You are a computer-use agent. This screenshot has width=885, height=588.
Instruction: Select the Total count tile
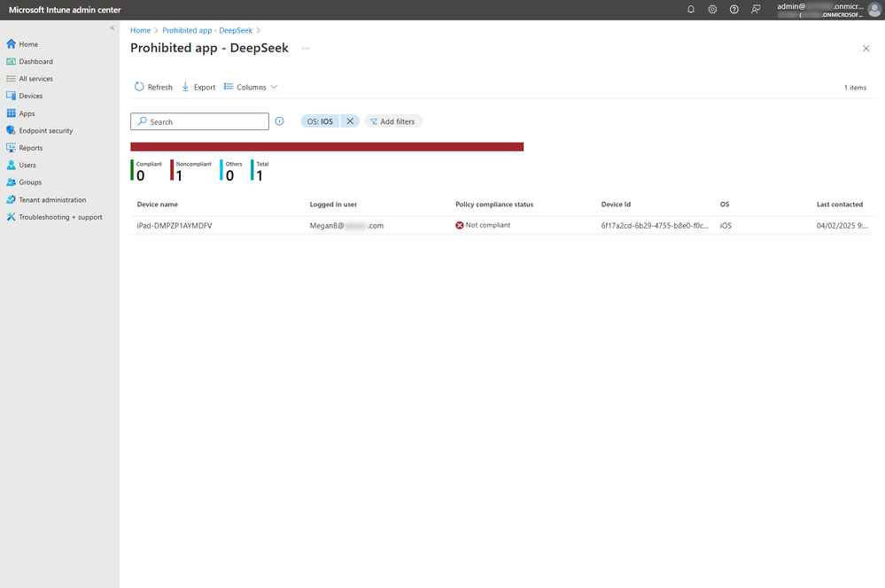260,170
